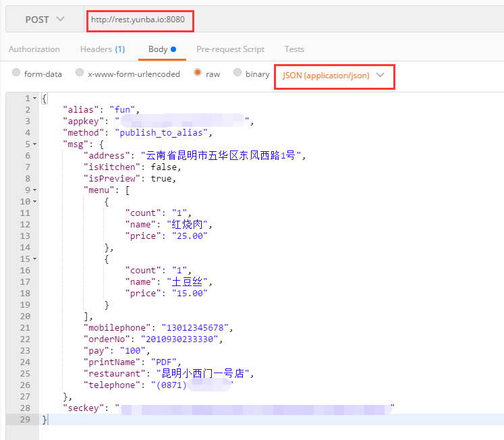Click the restaurant value 昆明小西门一号店
This screenshot has width=504, height=440.
202,374
